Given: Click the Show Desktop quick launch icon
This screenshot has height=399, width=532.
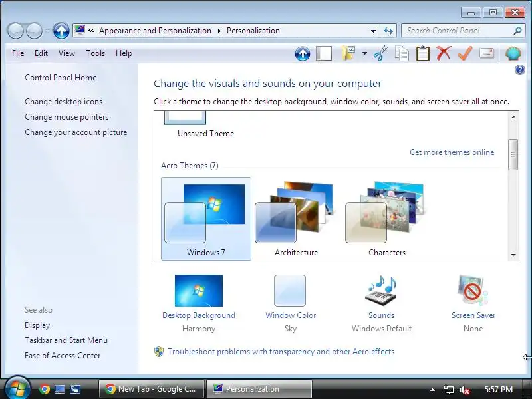Looking at the screenshot, I should (60, 389).
